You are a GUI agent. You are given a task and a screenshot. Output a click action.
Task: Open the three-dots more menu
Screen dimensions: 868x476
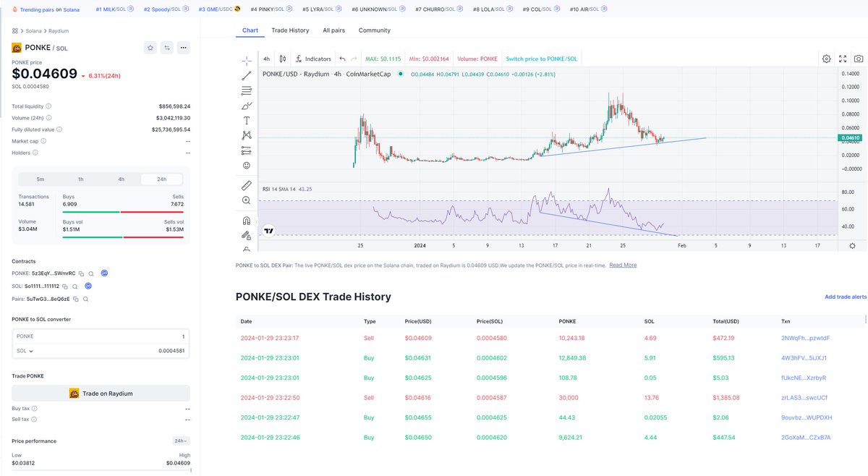184,48
